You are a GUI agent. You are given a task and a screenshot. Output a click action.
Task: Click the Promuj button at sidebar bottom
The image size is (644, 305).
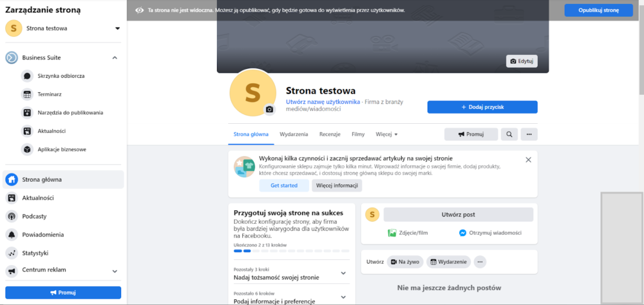(x=63, y=293)
